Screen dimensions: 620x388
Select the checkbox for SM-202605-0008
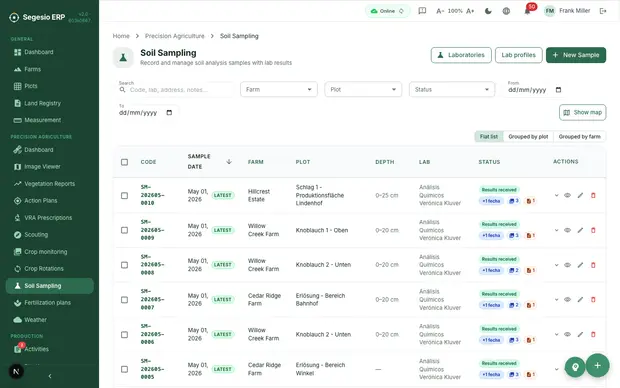(x=125, y=265)
